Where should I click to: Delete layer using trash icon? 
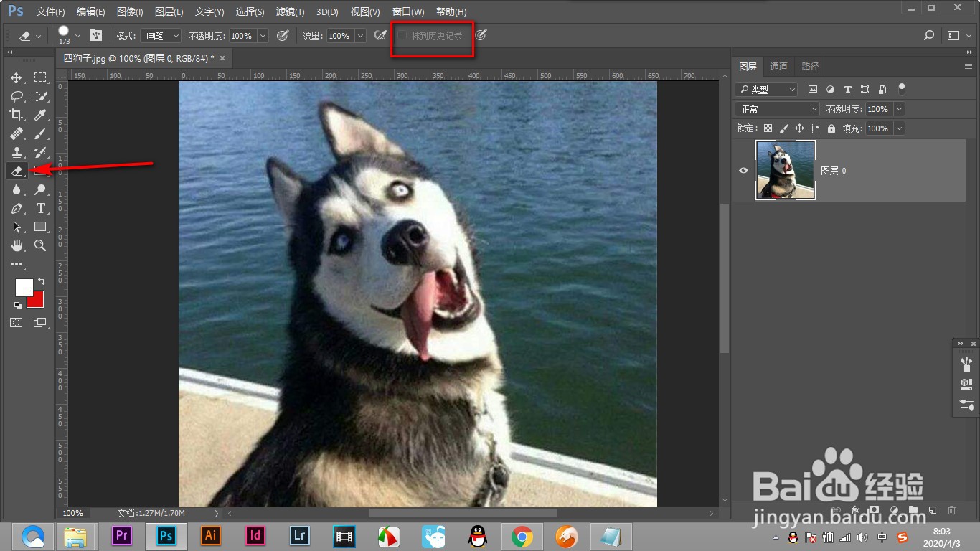click(x=952, y=510)
